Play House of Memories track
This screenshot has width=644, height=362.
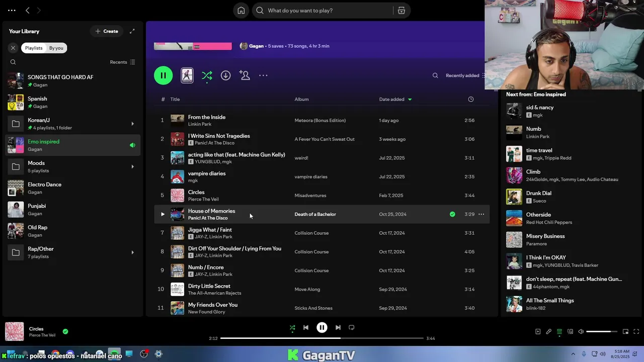(163, 214)
